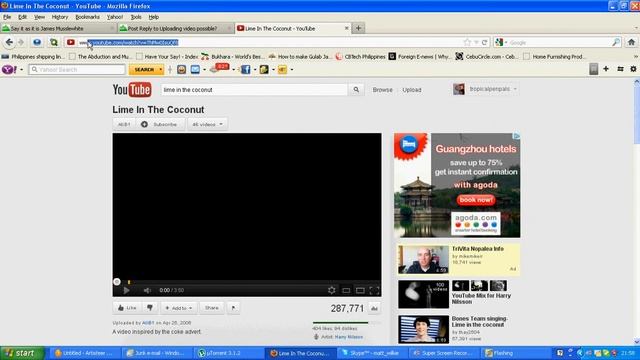Click the Windows Start button

22,353
